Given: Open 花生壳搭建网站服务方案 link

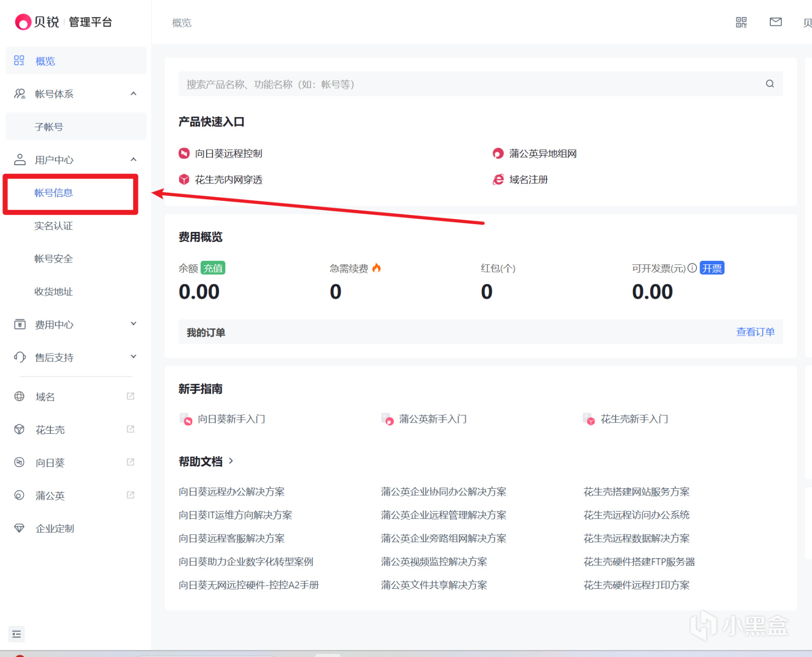Looking at the screenshot, I should click(x=636, y=492).
